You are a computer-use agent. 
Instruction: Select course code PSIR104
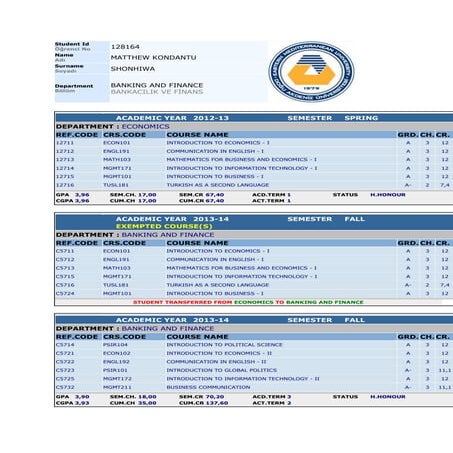(115, 345)
